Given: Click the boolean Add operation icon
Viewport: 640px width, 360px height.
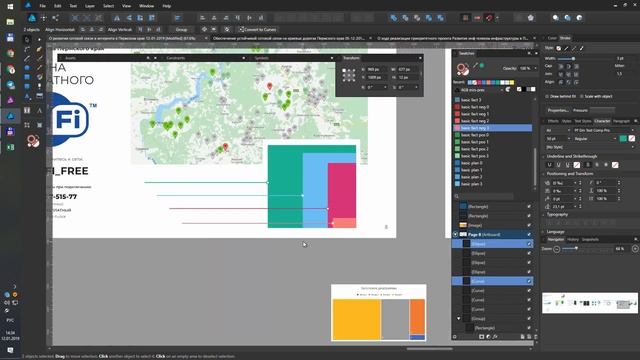Looking at the screenshot, I should tap(393, 18).
